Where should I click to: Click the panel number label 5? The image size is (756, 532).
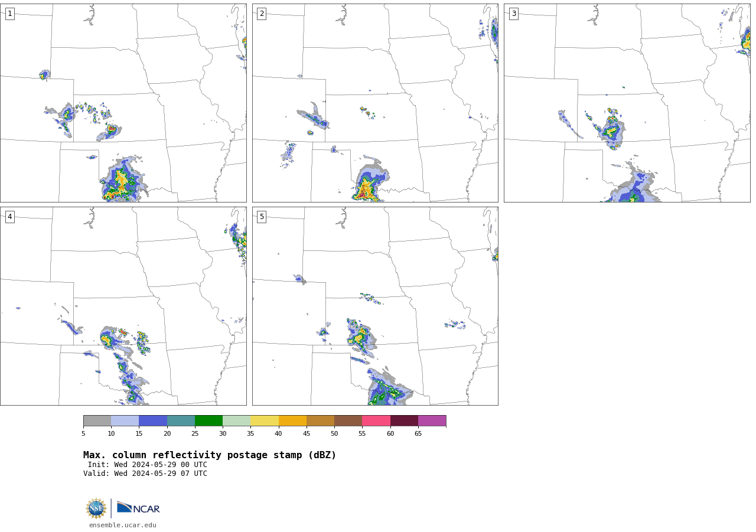[x=262, y=217]
